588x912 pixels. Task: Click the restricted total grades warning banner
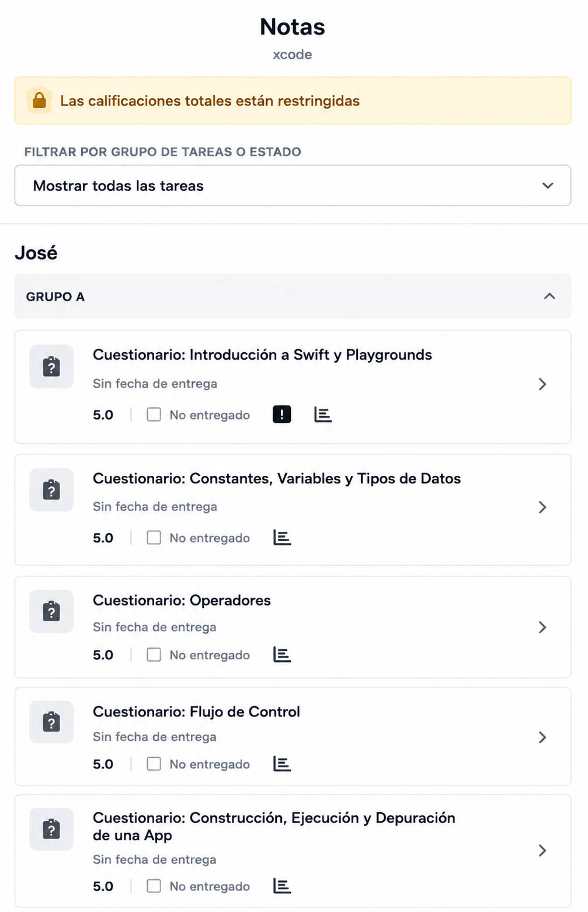293,100
